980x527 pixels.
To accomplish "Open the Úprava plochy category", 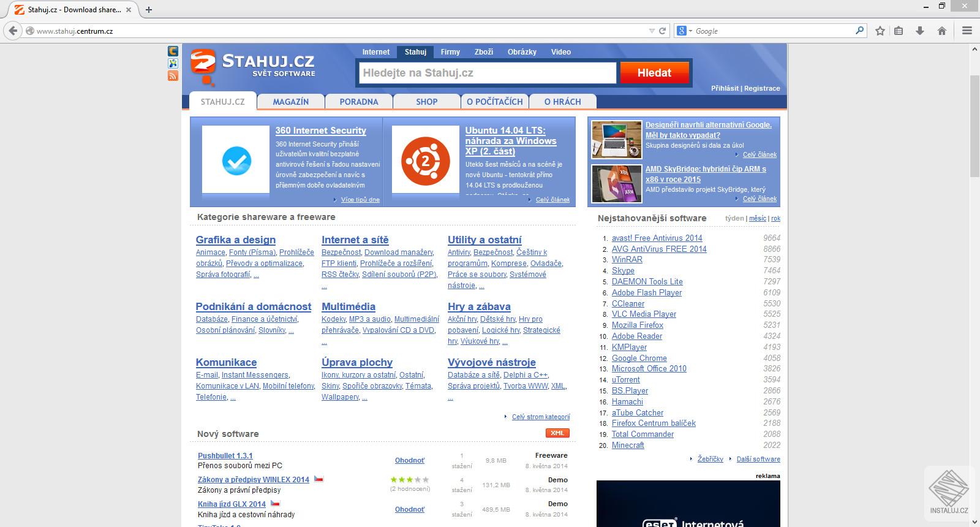I will pos(357,362).
